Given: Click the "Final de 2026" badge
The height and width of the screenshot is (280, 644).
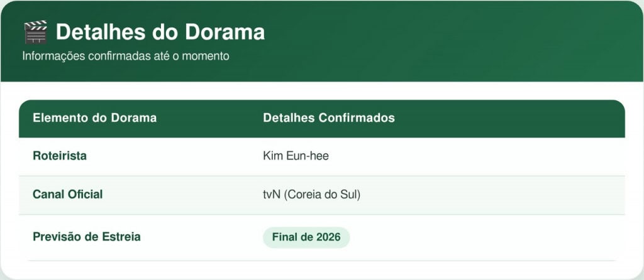Looking at the screenshot, I should 306,237.
